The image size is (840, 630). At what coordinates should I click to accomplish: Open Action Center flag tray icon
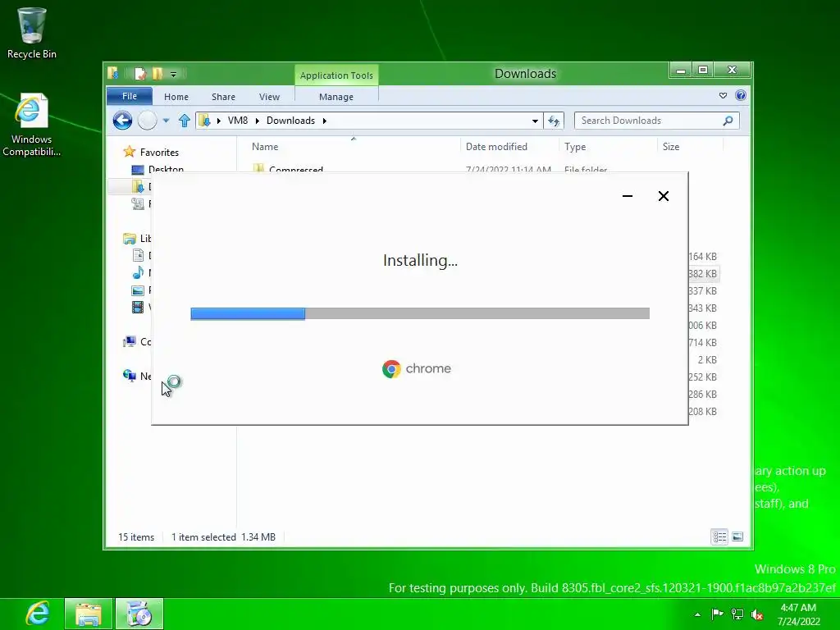(717, 614)
